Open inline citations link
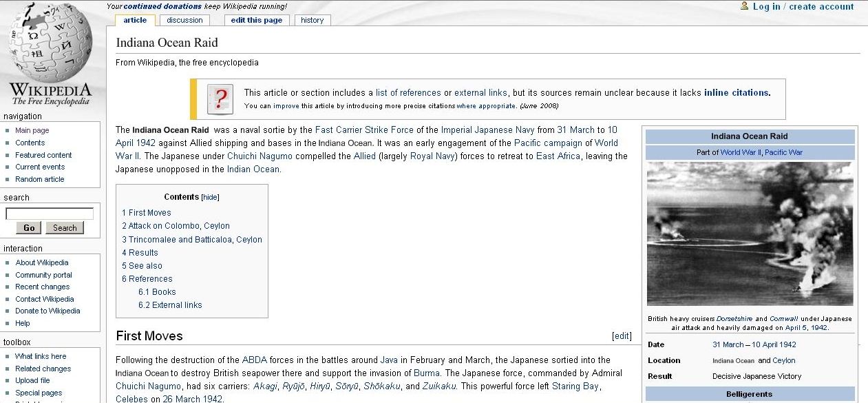 tap(736, 93)
